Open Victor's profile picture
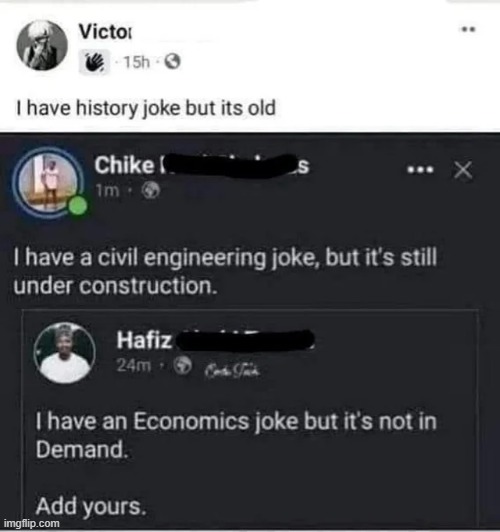This screenshot has height=532, width=500. click(42, 45)
